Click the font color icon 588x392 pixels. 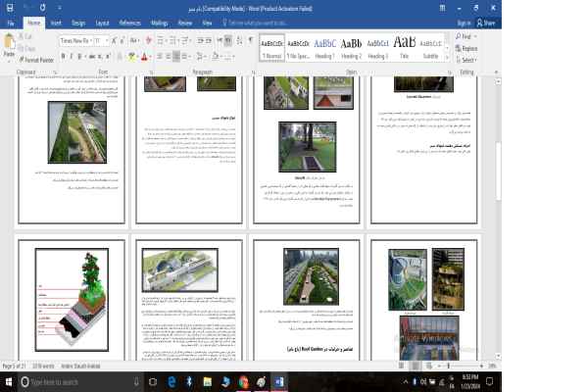point(144,56)
